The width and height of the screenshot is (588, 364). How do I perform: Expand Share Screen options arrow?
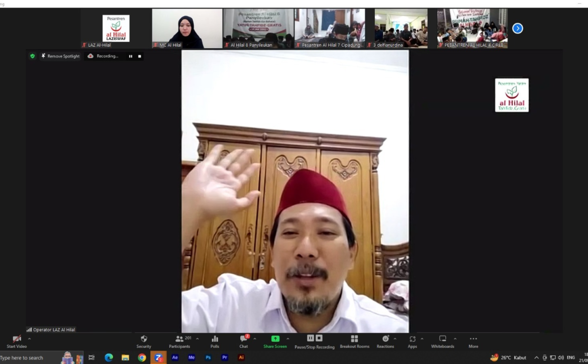click(288, 339)
